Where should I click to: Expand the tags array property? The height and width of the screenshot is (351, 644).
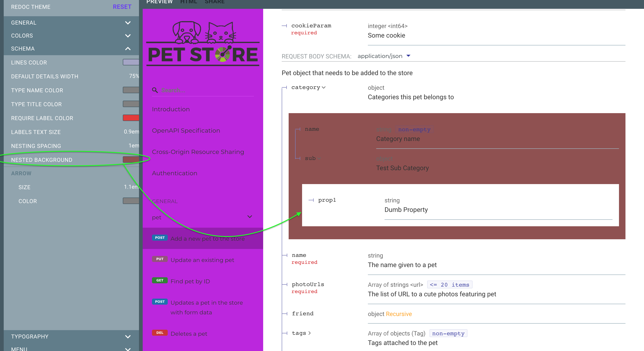pos(310,333)
